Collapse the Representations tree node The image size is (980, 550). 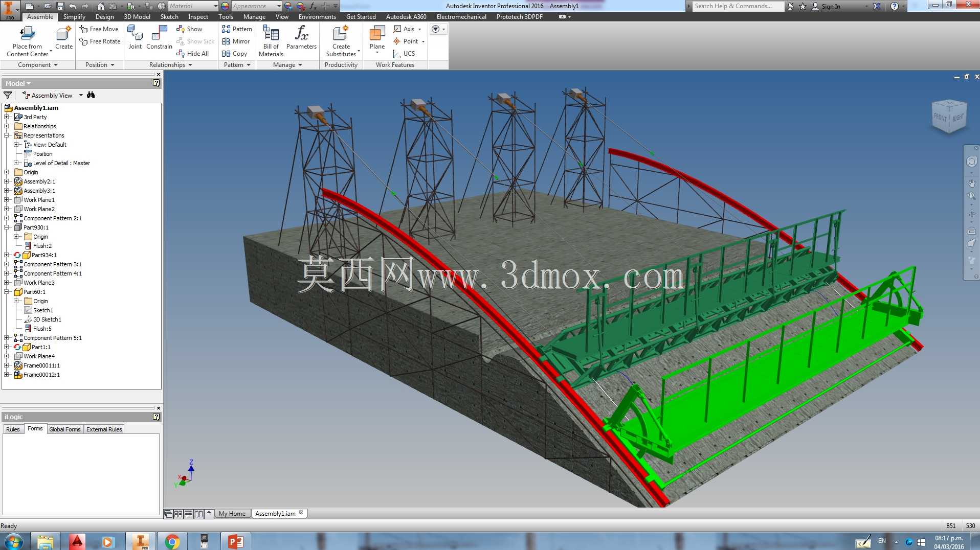[7, 135]
